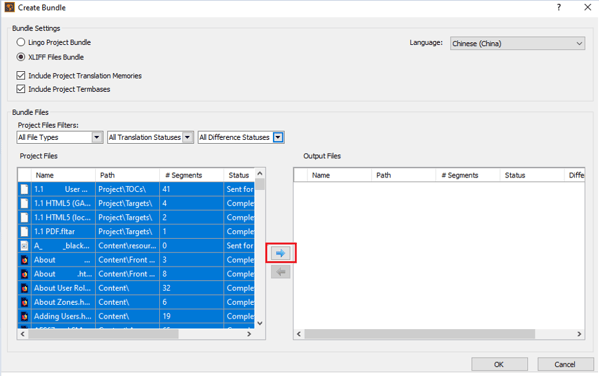
Task: Click the Cancel button
Action: tap(566, 364)
